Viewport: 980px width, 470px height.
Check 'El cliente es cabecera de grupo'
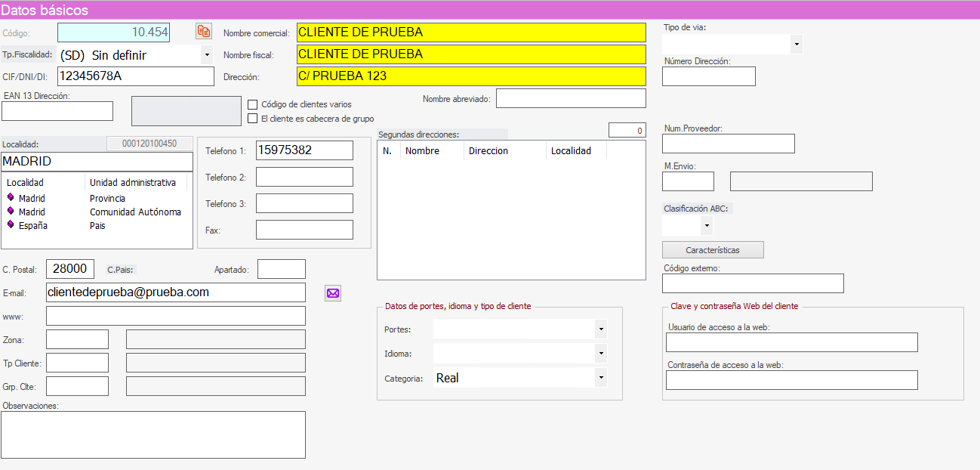(x=253, y=119)
